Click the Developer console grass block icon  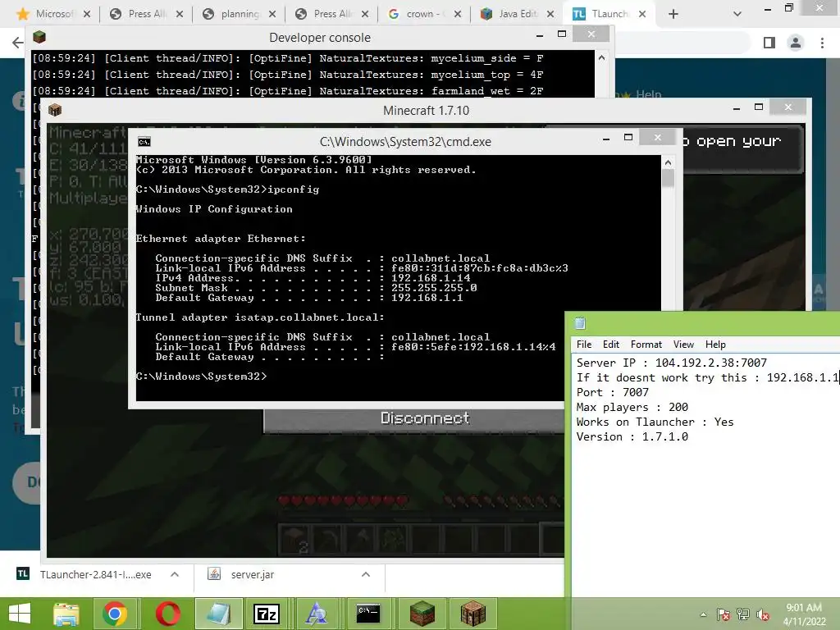39,37
